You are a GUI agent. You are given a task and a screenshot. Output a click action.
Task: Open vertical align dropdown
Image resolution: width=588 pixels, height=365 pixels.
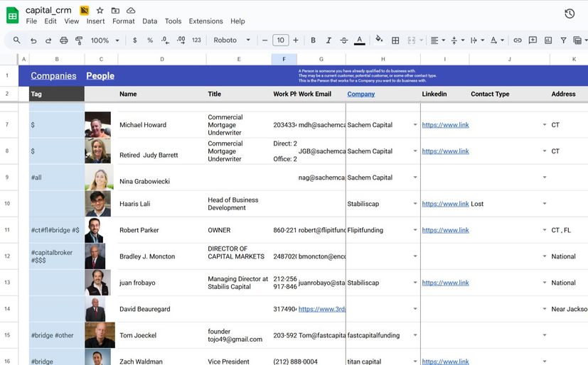point(457,40)
